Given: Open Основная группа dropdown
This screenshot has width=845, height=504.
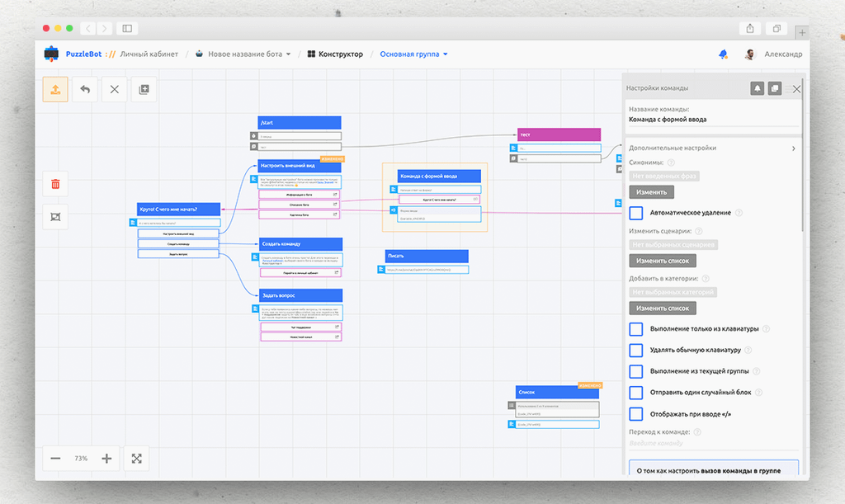Looking at the screenshot, I should (414, 54).
